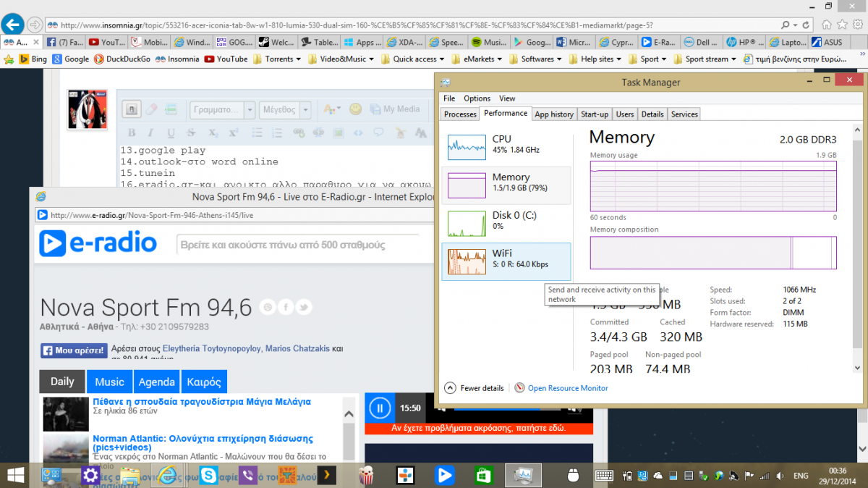This screenshot has height=488, width=868.
Task: Open Popcorn Time icon in taskbar
Action: (x=367, y=476)
